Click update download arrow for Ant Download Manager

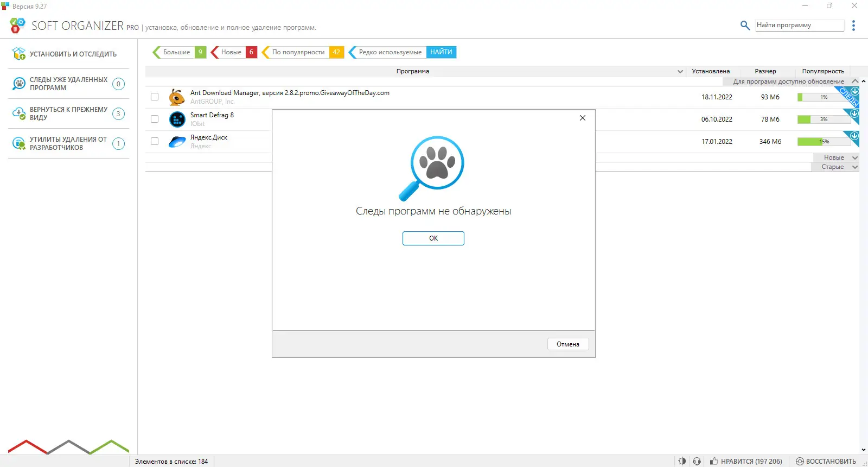[854, 91]
